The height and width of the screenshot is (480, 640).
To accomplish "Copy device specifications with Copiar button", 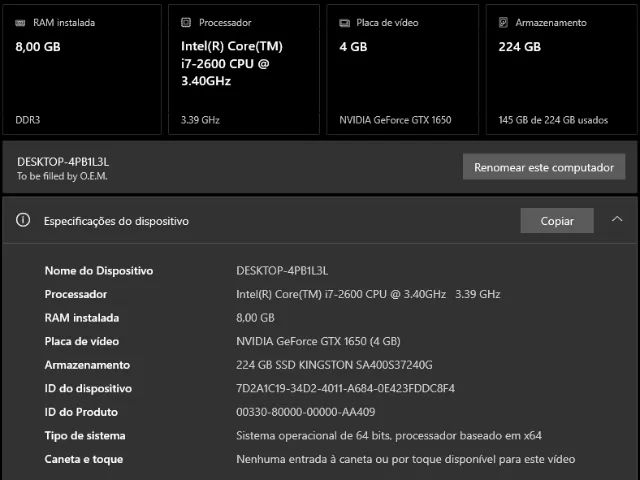I will 557,221.
